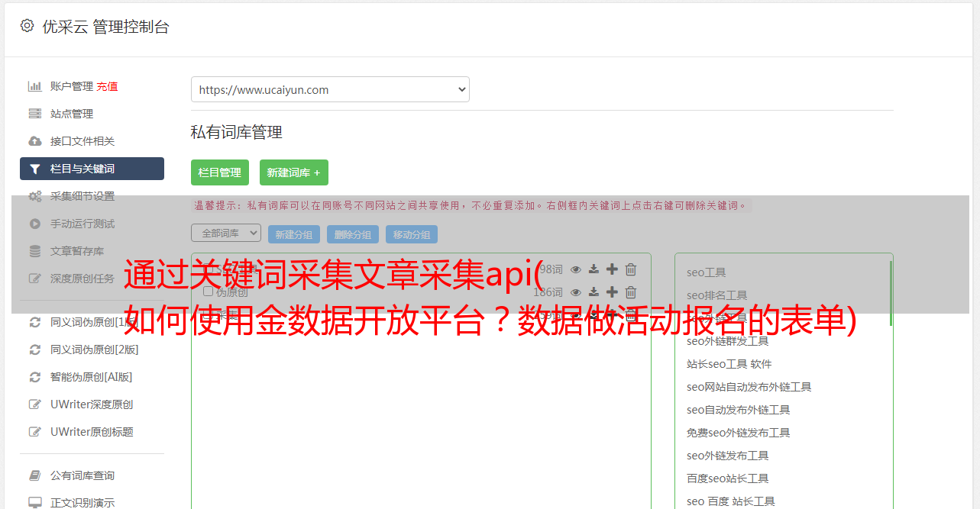Open 账户管理 in the sidebar
Viewport: 980px width, 509px height.
(x=71, y=86)
